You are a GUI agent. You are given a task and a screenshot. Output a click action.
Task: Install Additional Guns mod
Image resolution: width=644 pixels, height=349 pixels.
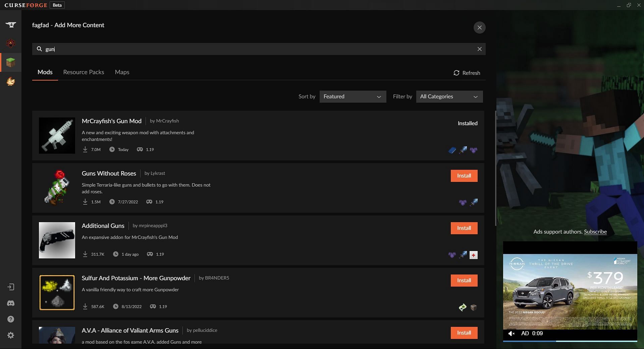pyautogui.click(x=464, y=228)
